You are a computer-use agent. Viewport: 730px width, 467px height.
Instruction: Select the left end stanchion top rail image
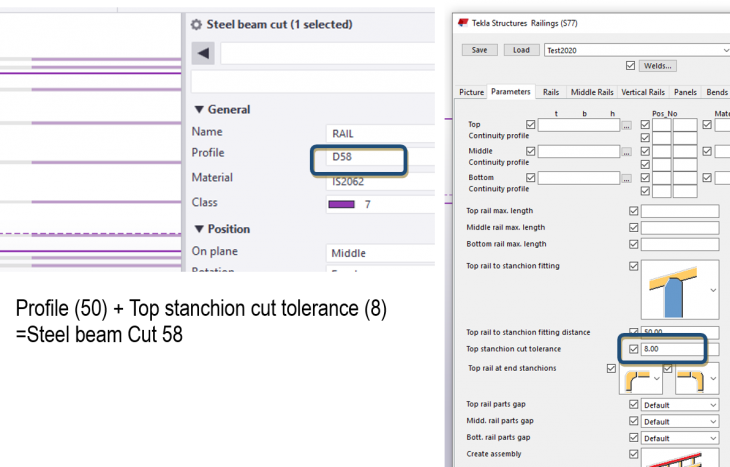[x=637, y=381]
